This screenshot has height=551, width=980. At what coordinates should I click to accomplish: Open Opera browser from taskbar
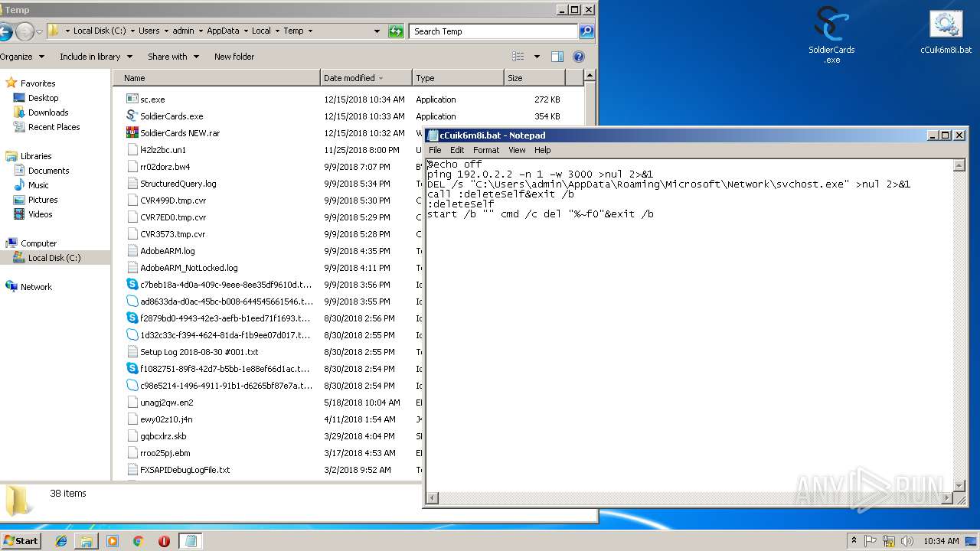pos(164,541)
